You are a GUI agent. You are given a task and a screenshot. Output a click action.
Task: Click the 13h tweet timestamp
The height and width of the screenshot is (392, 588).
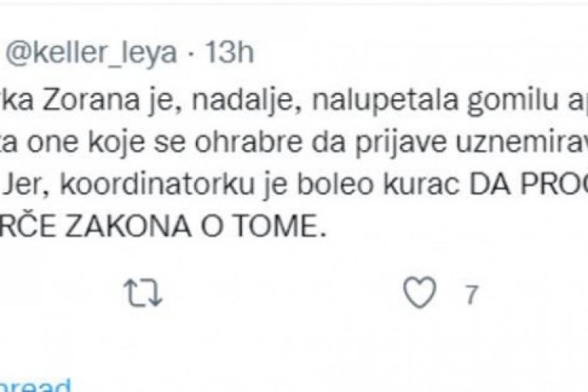click(231, 52)
